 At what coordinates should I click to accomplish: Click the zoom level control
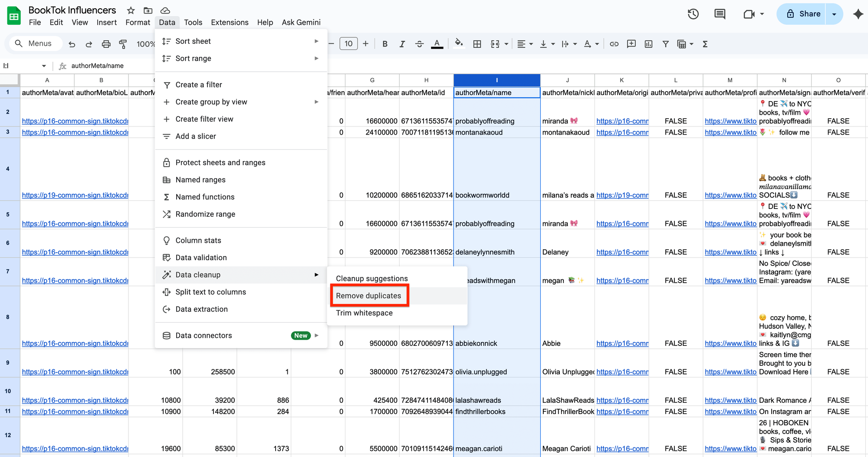(x=146, y=43)
